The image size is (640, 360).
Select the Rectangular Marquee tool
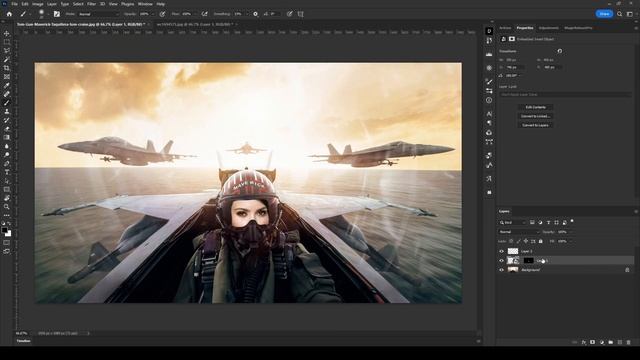click(x=7, y=42)
